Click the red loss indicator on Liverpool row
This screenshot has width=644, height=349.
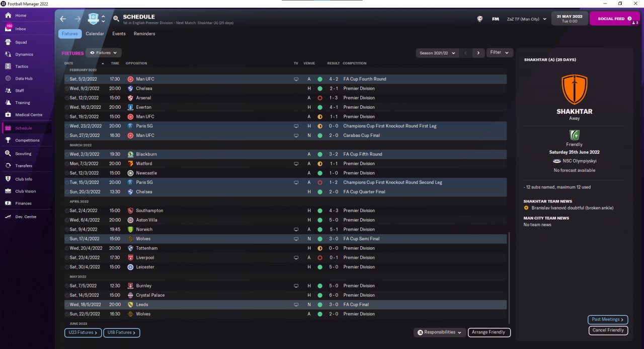[x=319, y=258]
